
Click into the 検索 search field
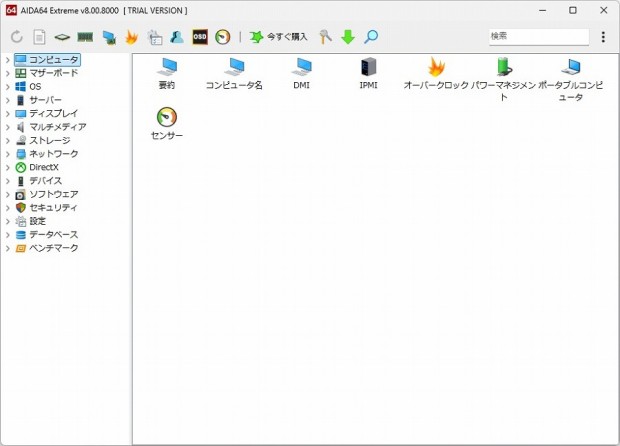coord(539,37)
